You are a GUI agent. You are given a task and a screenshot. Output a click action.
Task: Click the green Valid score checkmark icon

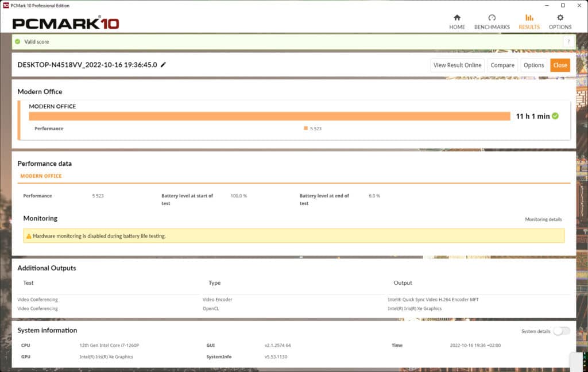18,42
